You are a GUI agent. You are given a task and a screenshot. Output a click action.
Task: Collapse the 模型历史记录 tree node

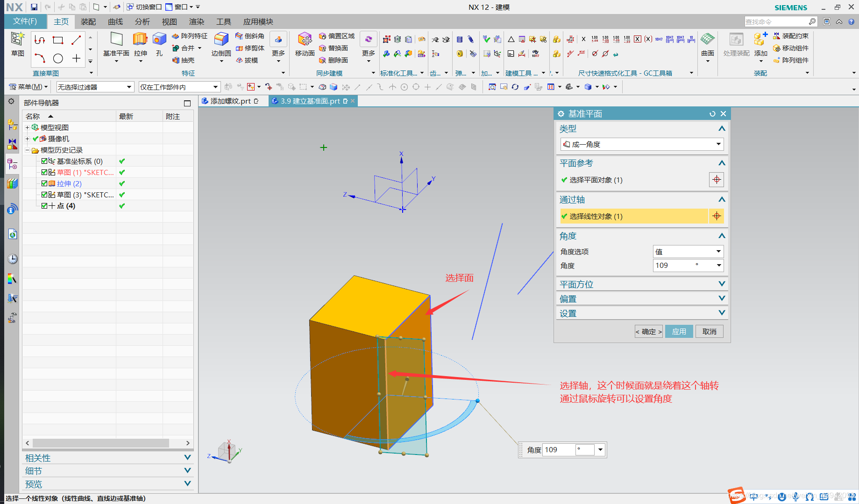tap(27, 150)
